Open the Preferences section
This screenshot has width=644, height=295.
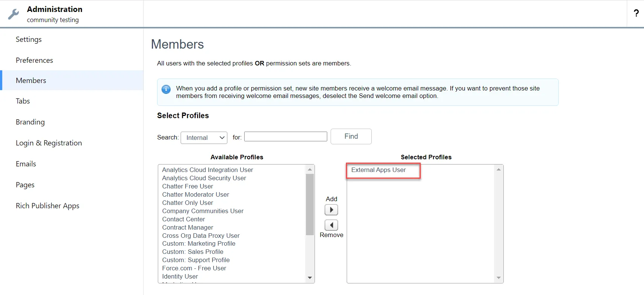point(34,60)
